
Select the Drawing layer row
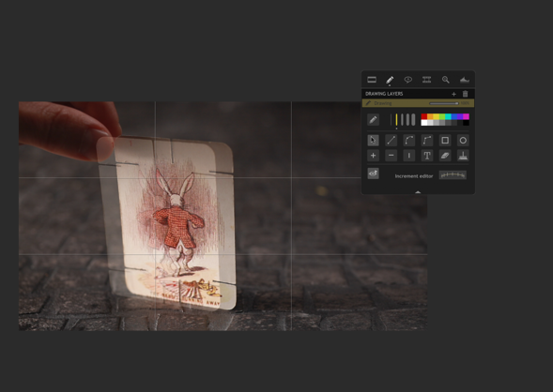click(x=418, y=103)
